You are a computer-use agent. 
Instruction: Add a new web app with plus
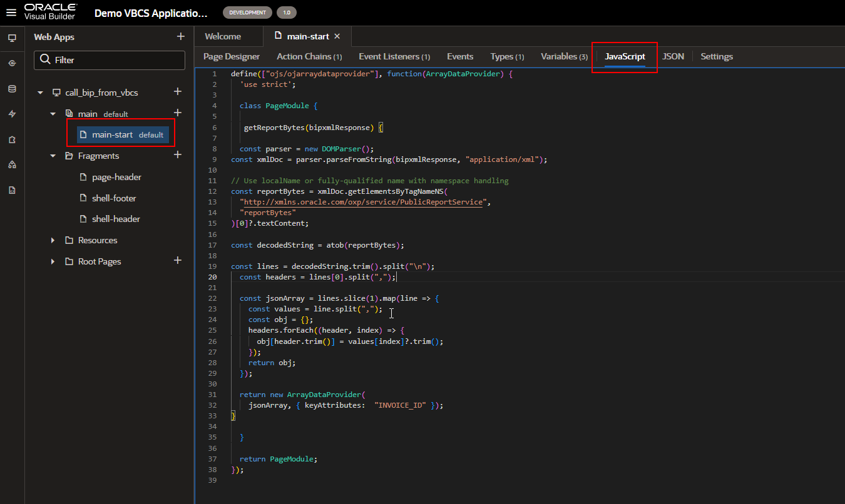tap(181, 37)
